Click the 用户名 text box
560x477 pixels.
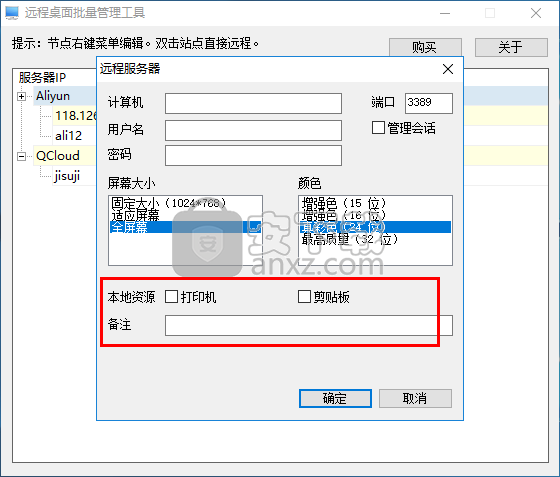click(253, 130)
